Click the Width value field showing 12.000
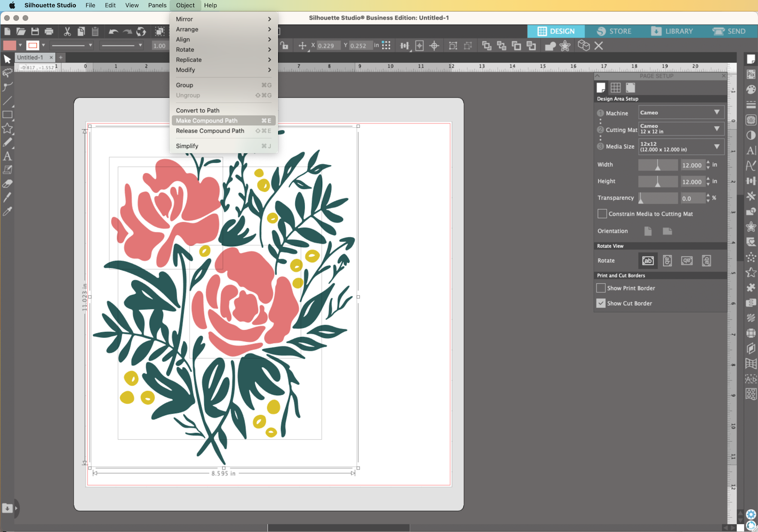758x532 pixels. (x=692, y=165)
